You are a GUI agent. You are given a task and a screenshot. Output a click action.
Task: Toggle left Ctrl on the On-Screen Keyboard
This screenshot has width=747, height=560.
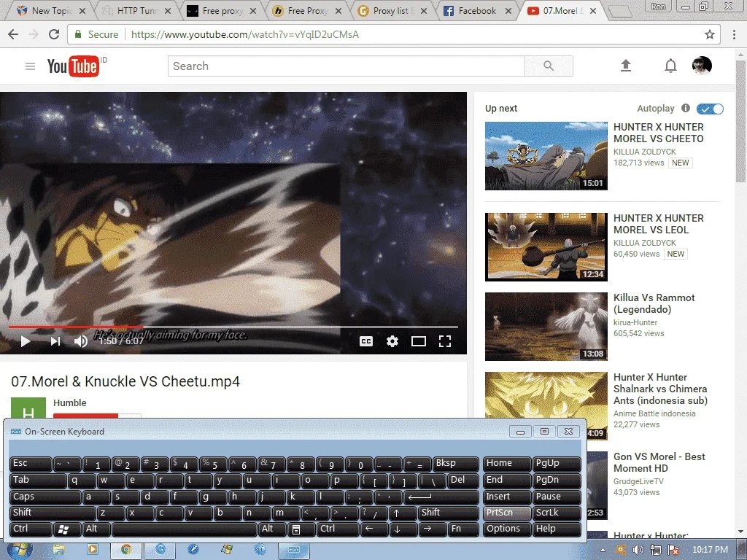(31, 529)
